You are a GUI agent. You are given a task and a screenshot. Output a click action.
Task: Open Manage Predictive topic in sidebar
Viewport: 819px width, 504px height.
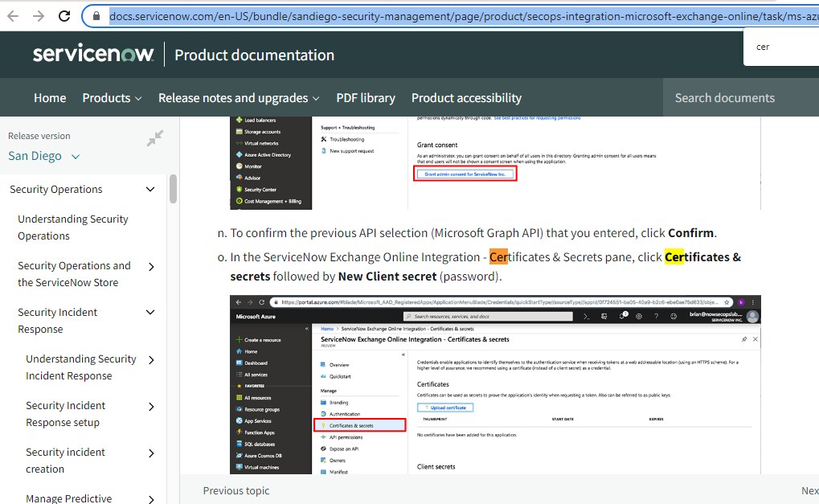[69, 498]
